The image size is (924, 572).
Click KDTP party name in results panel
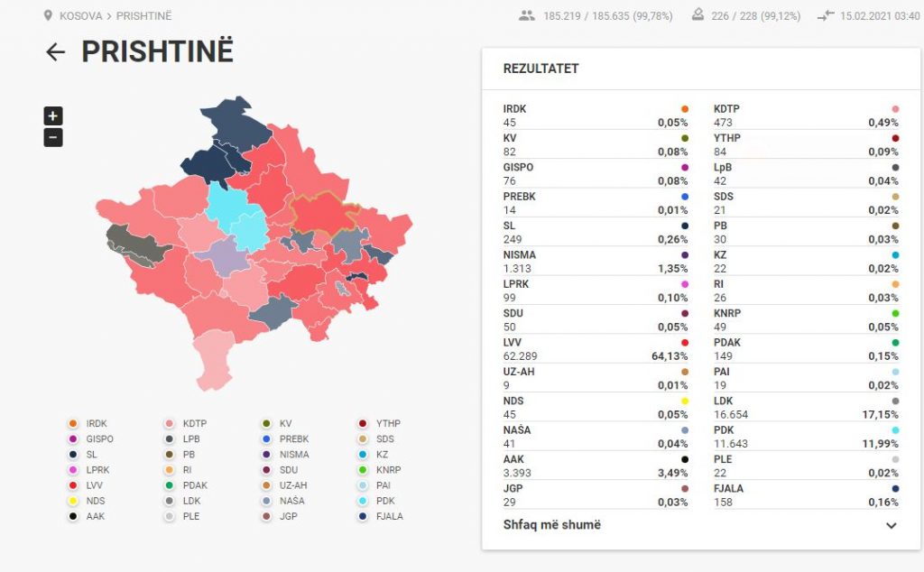pos(726,109)
